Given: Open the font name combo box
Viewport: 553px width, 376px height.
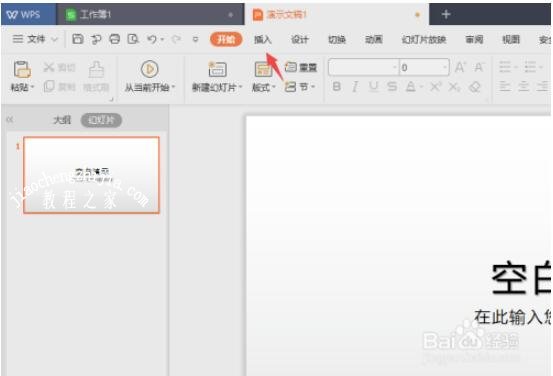Looking at the screenshot, I should [363, 67].
